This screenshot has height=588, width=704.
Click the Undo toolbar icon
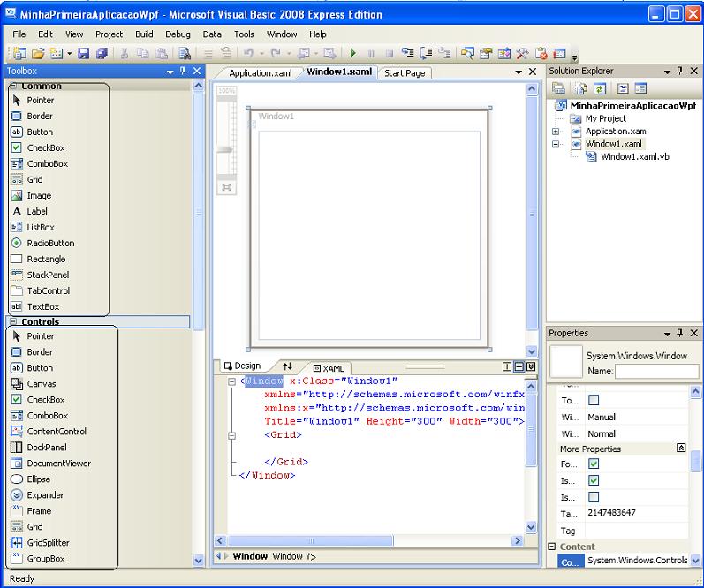[248, 53]
